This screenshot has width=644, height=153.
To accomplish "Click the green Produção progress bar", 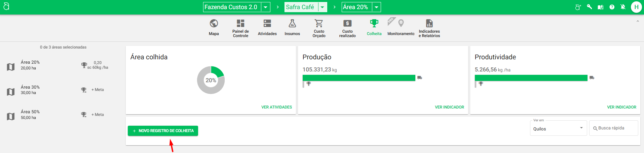I will click(359, 78).
